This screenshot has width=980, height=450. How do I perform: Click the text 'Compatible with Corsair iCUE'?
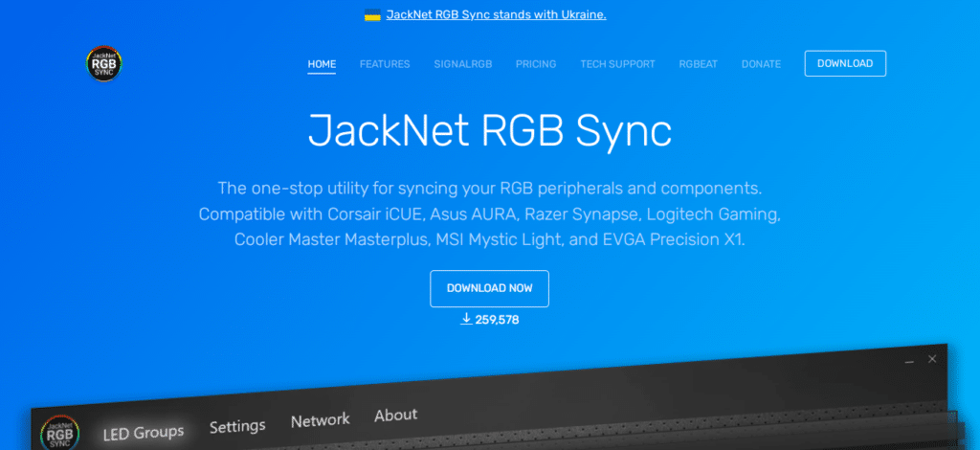pyautogui.click(x=313, y=214)
